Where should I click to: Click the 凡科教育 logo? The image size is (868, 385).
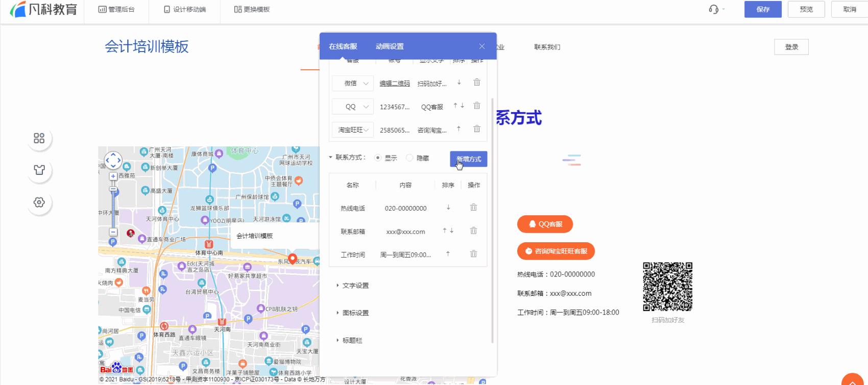click(43, 9)
